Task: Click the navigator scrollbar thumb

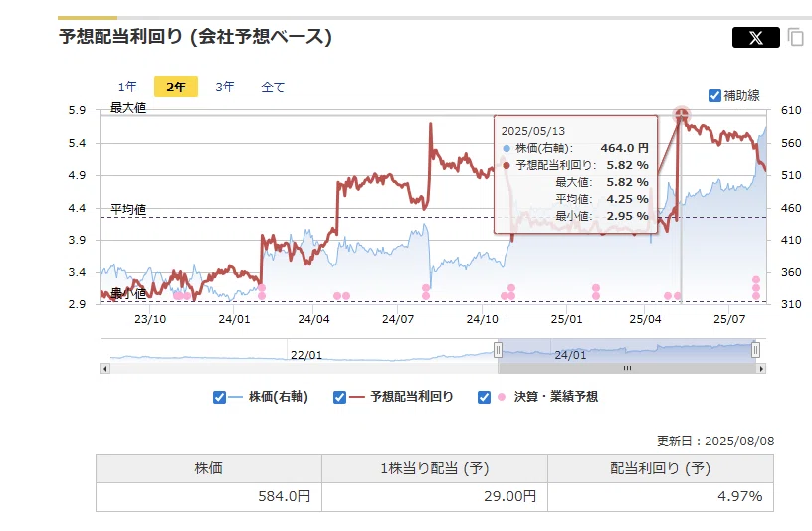Action: pos(627,369)
